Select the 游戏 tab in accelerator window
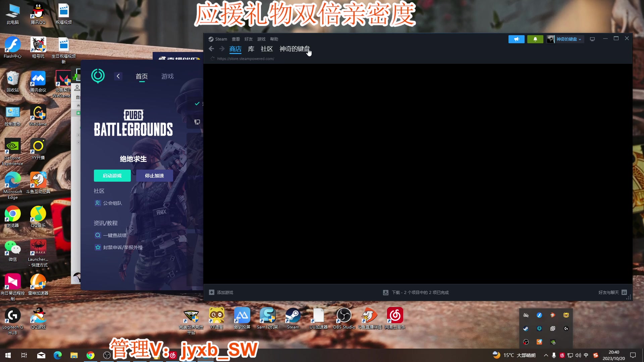The width and height of the screenshot is (644, 362). pyautogui.click(x=167, y=76)
